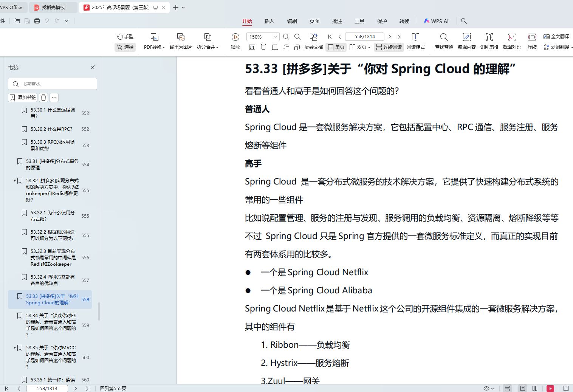Switch to 保护 ribbon tab
The width and height of the screenshot is (573, 392).
(x=382, y=21)
